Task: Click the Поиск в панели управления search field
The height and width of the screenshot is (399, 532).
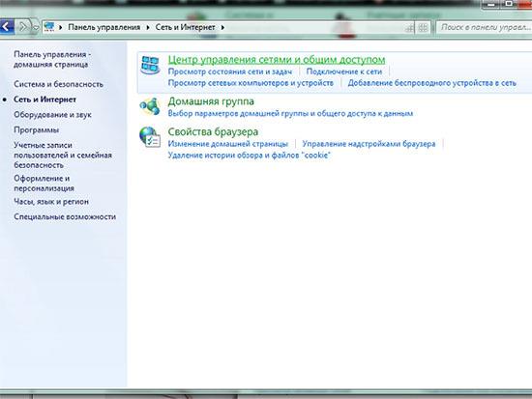Action: (485, 27)
